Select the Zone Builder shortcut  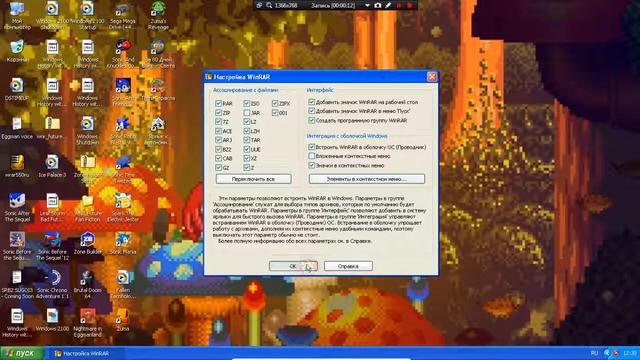click(x=87, y=243)
